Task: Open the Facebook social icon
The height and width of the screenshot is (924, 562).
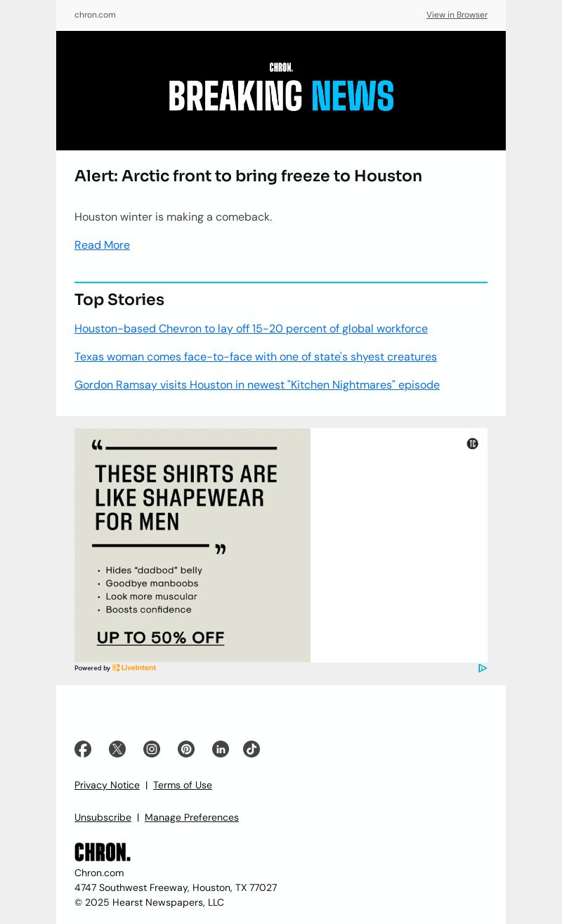Action: 83,749
